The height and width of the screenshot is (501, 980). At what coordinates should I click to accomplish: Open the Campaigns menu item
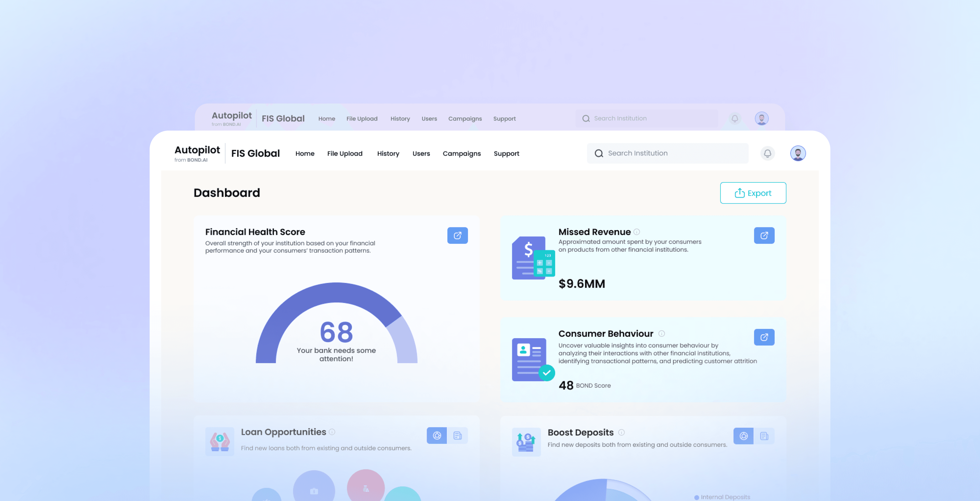click(461, 154)
